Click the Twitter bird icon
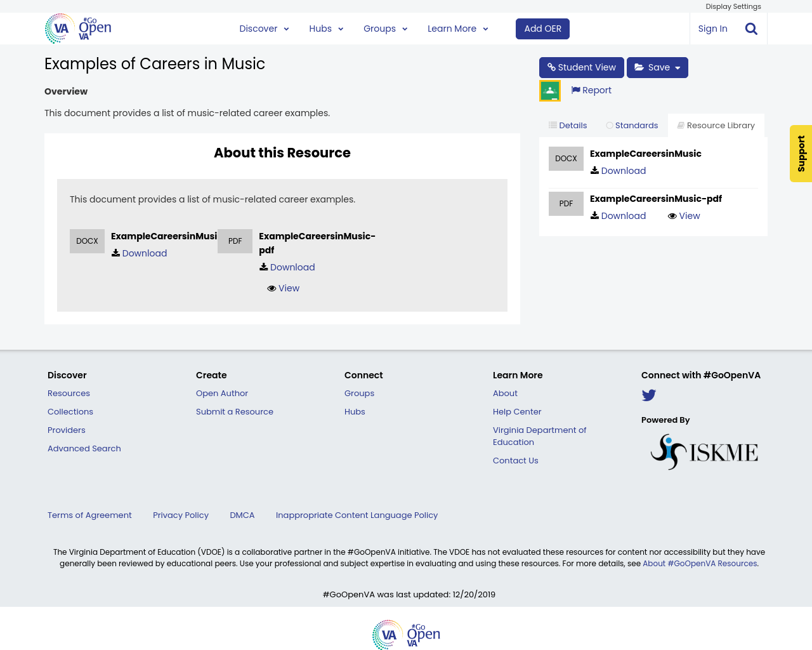The height and width of the screenshot is (650, 812). tap(648, 395)
